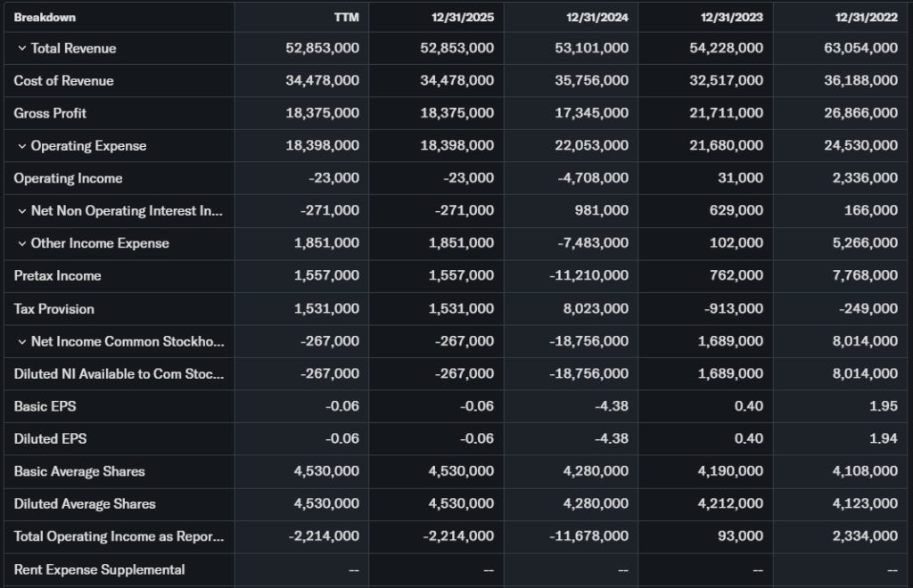Expand the Other Income Expense chevron
The height and width of the screenshot is (588, 913).
21,243
